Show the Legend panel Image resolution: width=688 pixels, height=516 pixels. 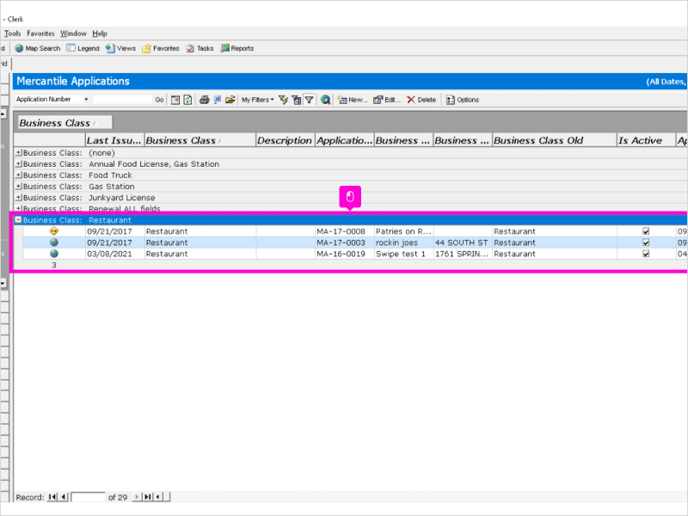83,48
